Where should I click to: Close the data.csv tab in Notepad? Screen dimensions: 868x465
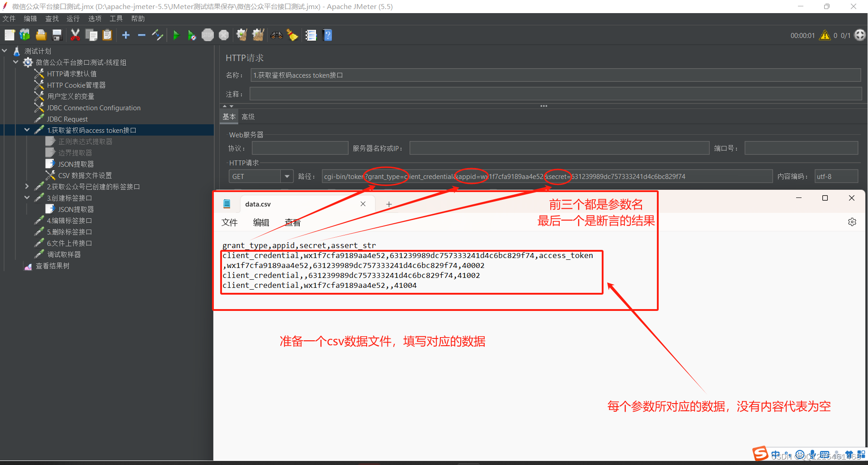[x=363, y=204]
